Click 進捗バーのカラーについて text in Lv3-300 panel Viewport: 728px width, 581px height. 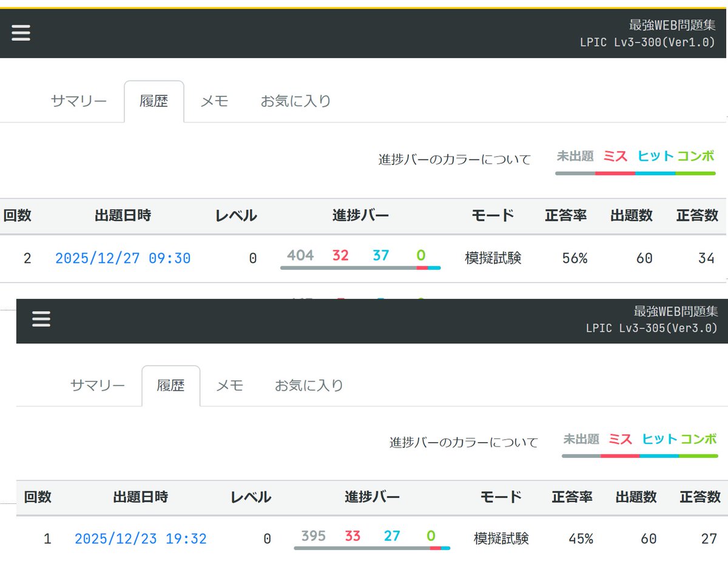click(x=455, y=160)
